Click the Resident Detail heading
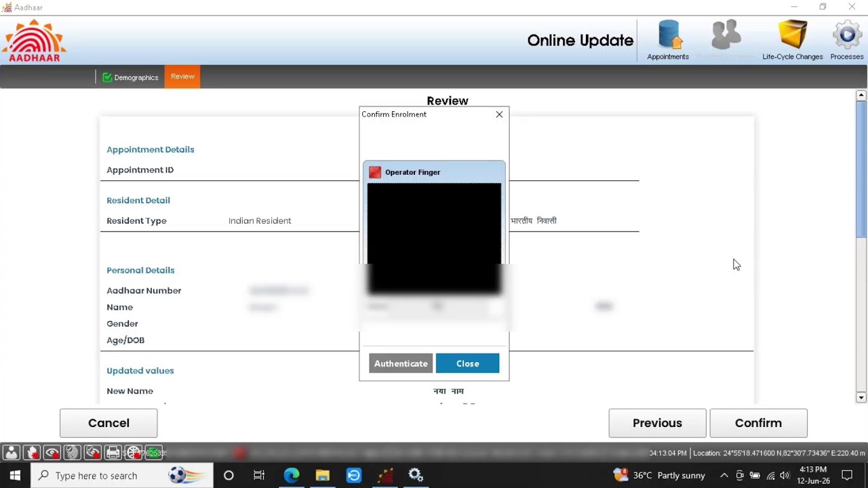The width and height of the screenshot is (868, 488). coord(138,200)
